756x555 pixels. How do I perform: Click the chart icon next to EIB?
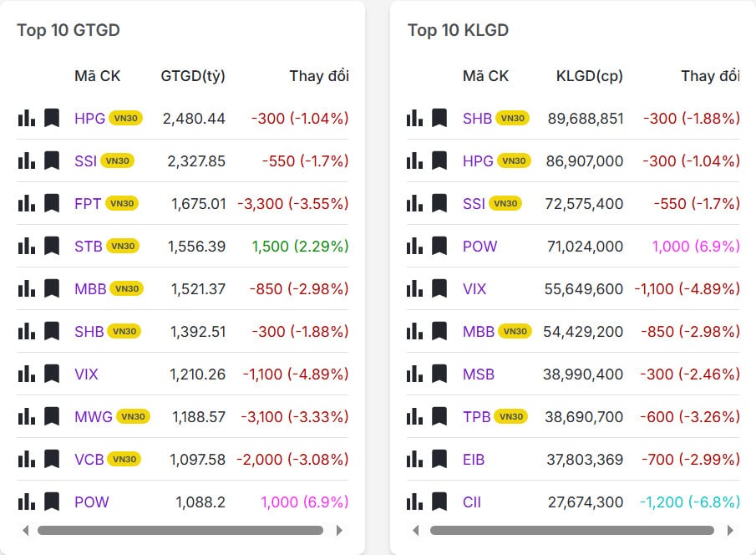pos(414,460)
